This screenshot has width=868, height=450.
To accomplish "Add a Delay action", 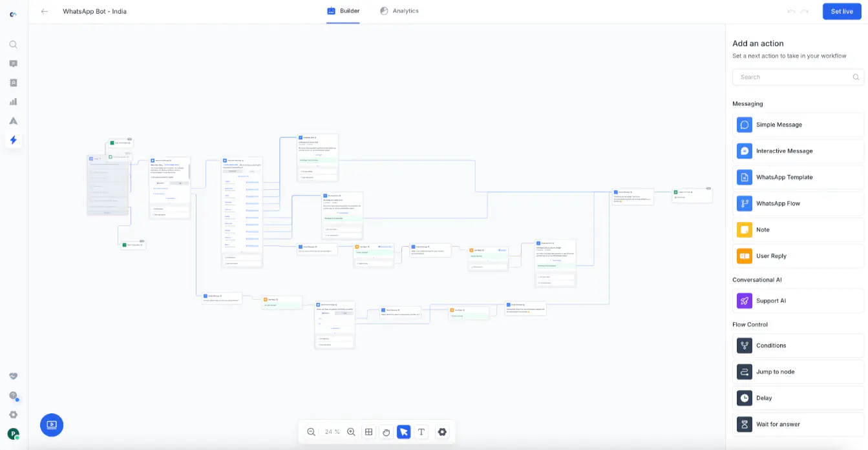I will (798, 398).
